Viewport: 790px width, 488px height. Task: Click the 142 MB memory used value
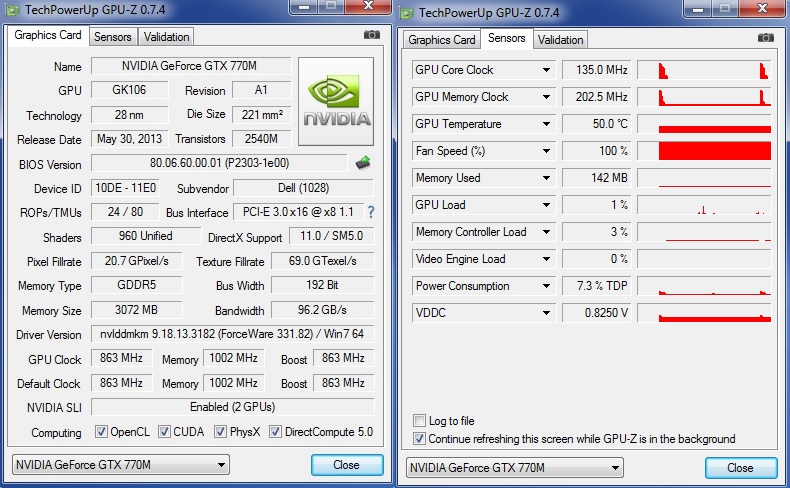597,178
